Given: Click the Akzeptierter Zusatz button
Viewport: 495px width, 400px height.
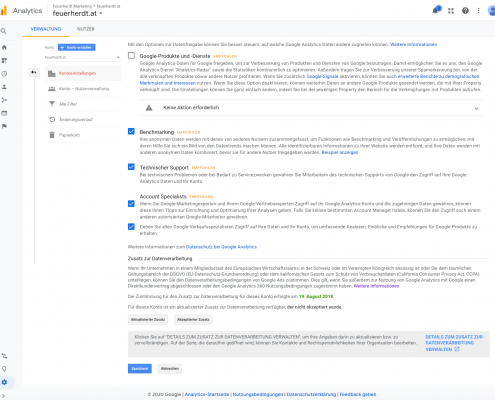Looking at the screenshot, I should click(193, 319).
